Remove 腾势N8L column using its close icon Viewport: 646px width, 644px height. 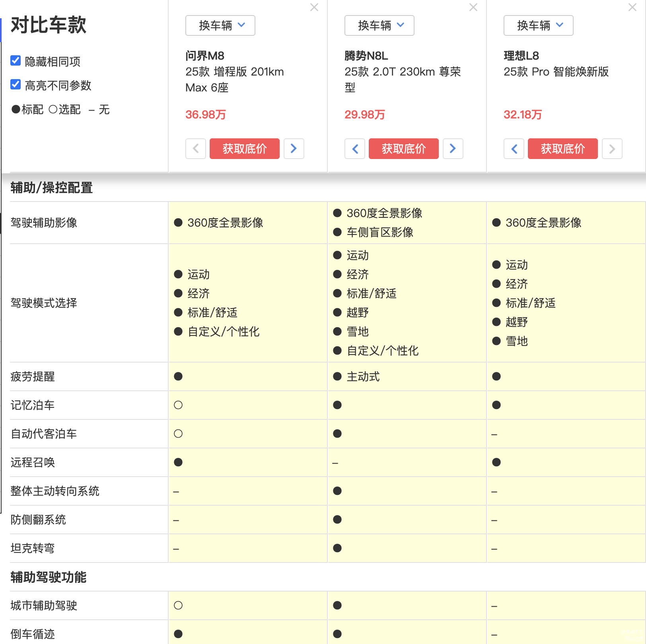pos(473,7)
